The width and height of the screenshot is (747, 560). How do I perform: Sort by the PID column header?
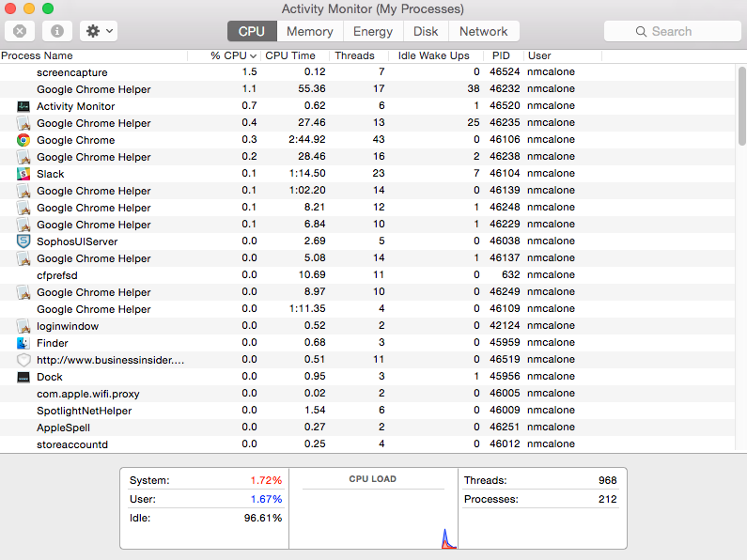[x=501, y=55]
